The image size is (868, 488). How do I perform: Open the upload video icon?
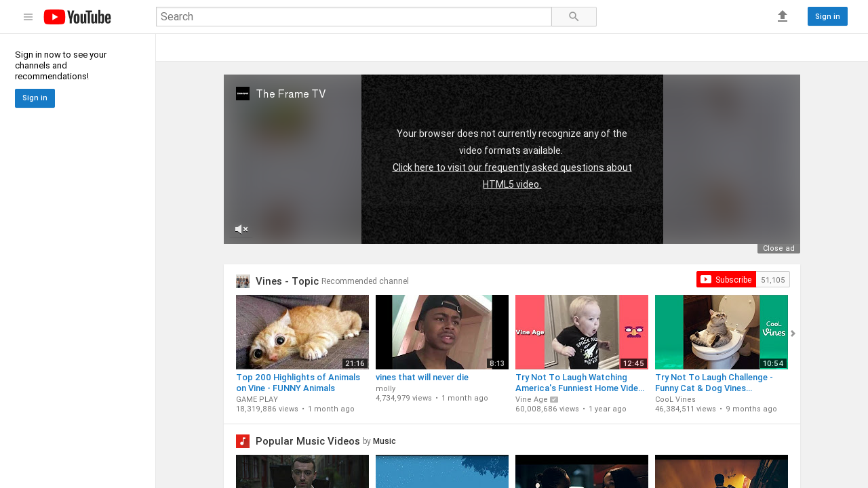[x=783, y=16]
